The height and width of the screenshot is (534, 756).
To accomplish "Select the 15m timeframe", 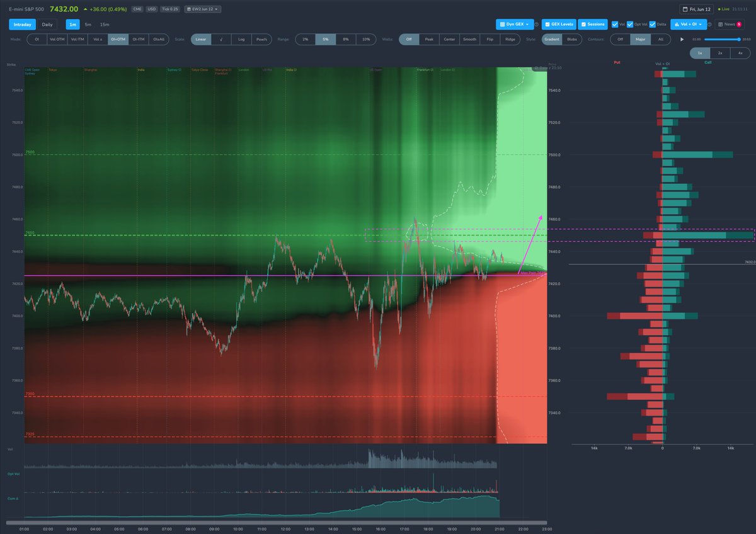I will pos(105,25).
